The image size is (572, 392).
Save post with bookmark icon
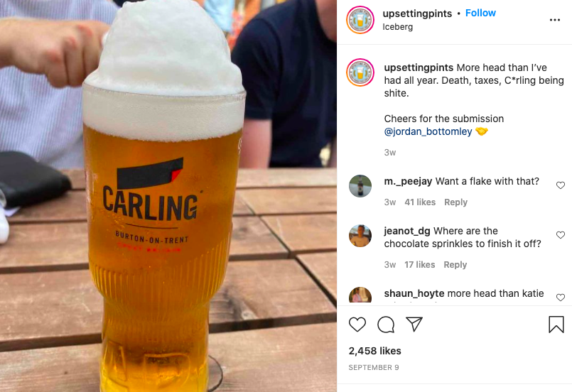(x=556, y=324)
